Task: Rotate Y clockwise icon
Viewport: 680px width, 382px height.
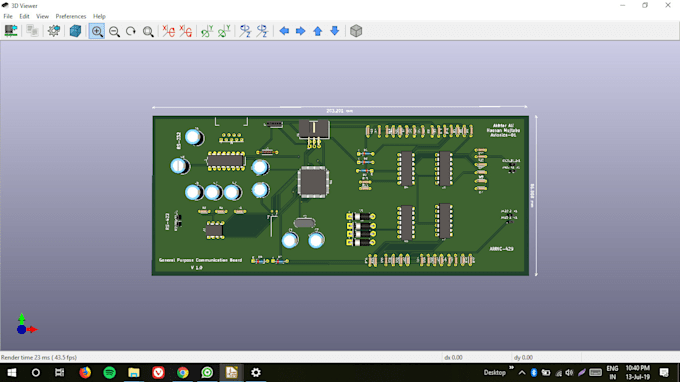Action: [x=207, y=31]
